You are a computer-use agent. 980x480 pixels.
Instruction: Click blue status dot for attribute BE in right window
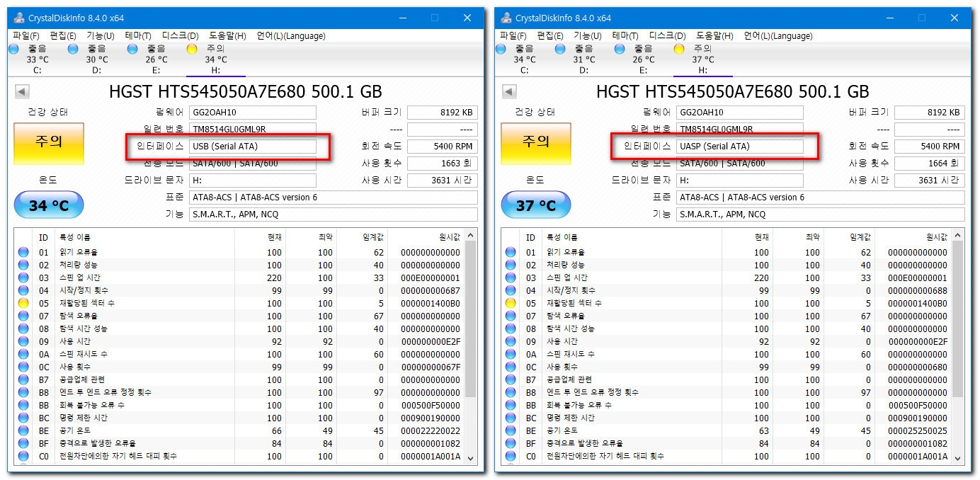click(511, 430)
